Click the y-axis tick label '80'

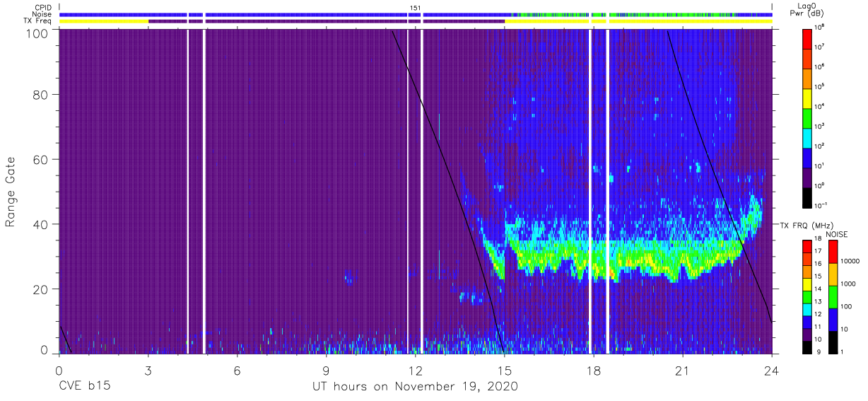pyautogui.click(x=41, y=95)
